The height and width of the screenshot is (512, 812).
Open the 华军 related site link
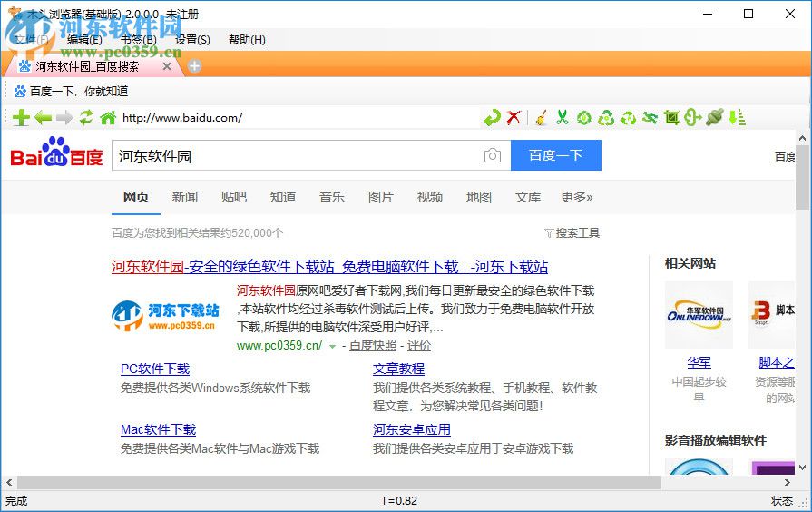click(699, 362)
